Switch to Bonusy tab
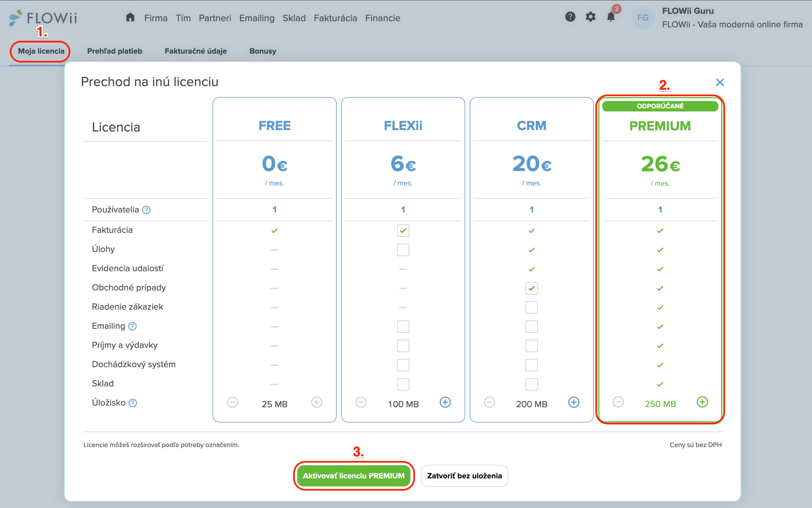Screen dimensions: 812x508 click(263, 51)
